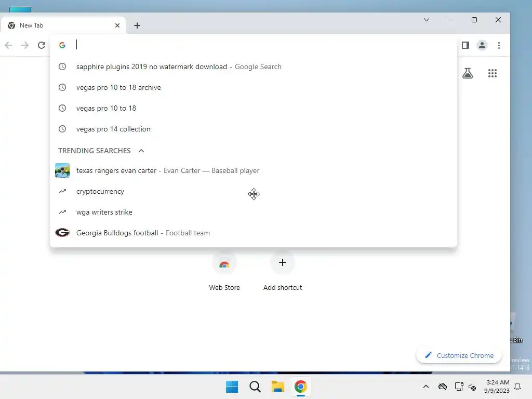532x399 pixels.
Task: Open the notifications bell
Action: pos(517,387)
